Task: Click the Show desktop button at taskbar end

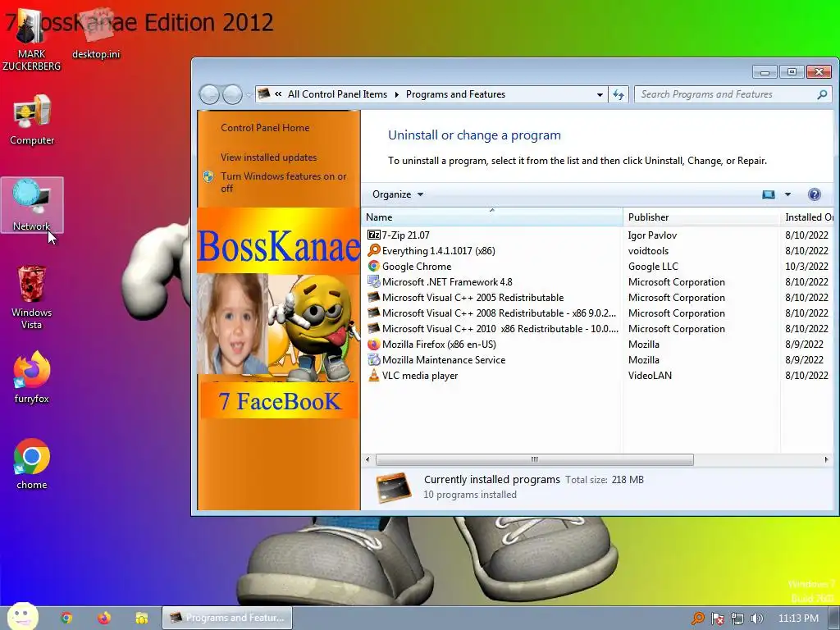Action: (834, 618)
